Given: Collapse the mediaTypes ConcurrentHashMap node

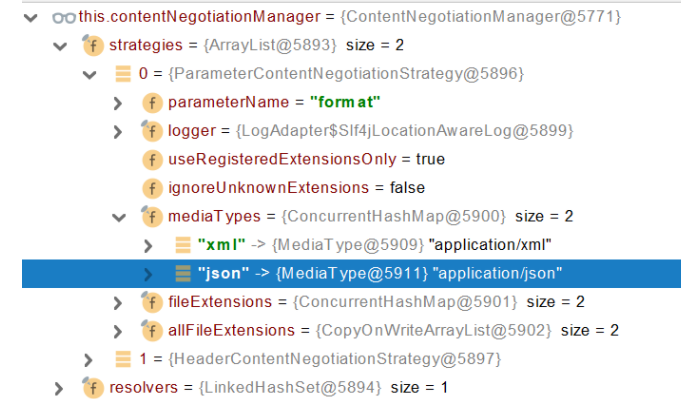Looking at the screenshot, I should click(x=119, y=217).
